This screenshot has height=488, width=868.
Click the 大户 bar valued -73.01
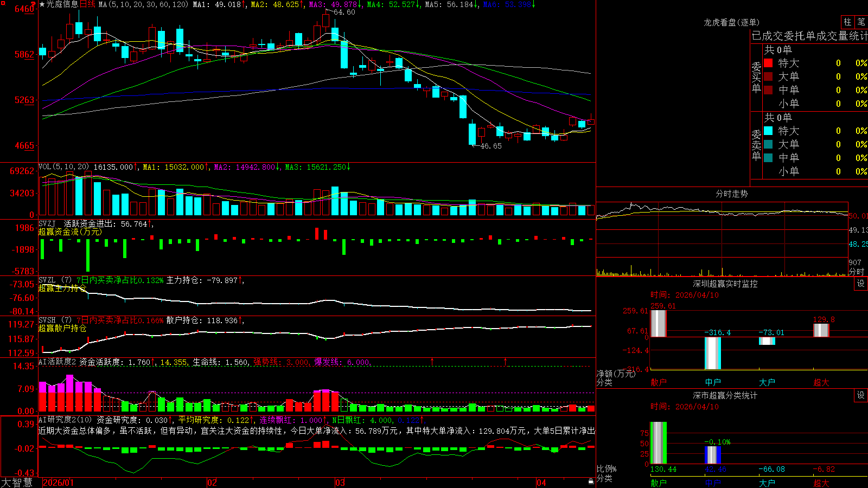click(767, 341)
